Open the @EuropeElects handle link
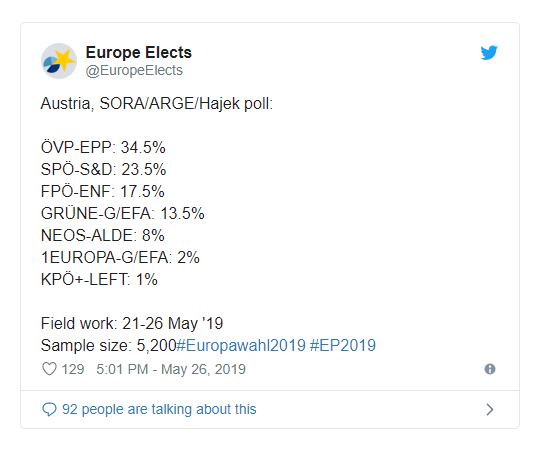Viewport: 552px width, 451px height. [134, 70]
